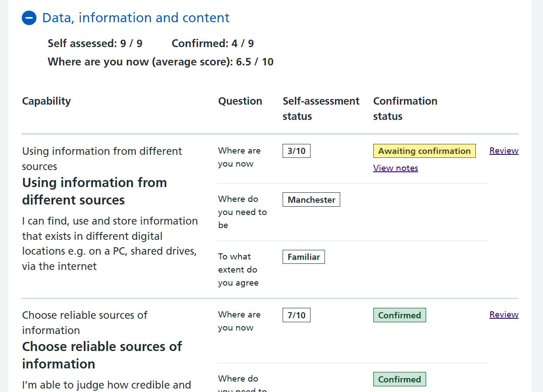
Task: Click the Question column header
Action: (x=240, y=101)
